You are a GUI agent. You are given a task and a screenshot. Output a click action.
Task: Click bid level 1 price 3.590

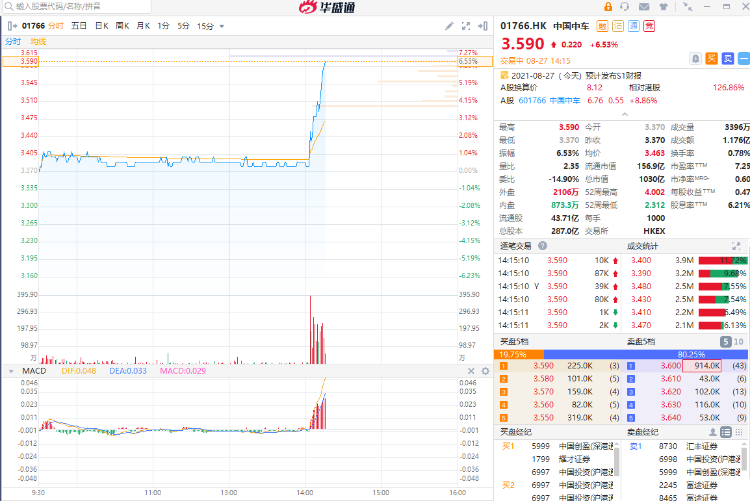pos(543,366)
